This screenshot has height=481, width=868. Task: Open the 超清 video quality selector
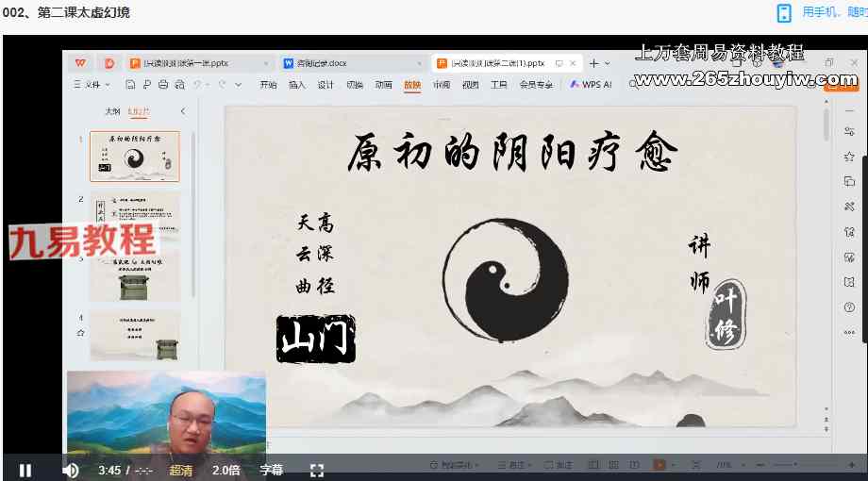pyautogui.click(x=182, y=470)
